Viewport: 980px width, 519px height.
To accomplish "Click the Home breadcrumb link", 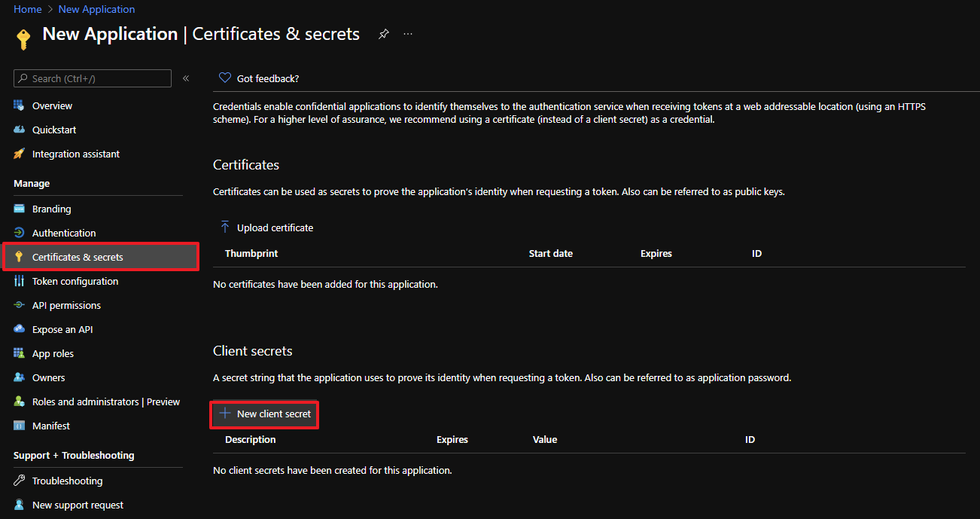I will pos(28,9).
